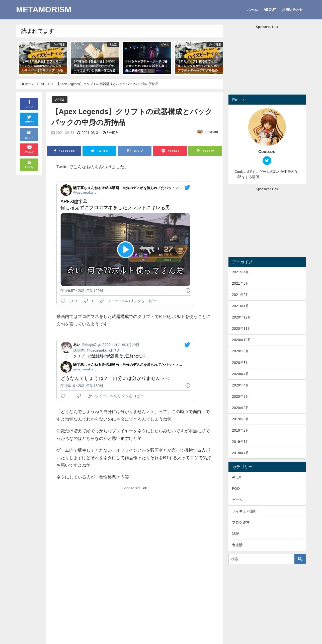The image size is (322, 644).
Task: Open the 2021年3月 archive
Action: tap(267, 284)
